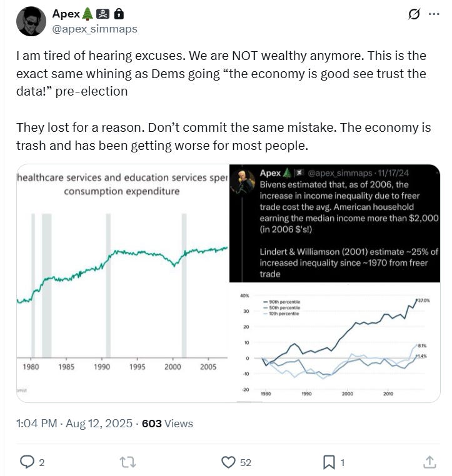
Task: Click the 1:04 PM · Aug 12, 2025 timestamp
Action: (x=74, y=424)
